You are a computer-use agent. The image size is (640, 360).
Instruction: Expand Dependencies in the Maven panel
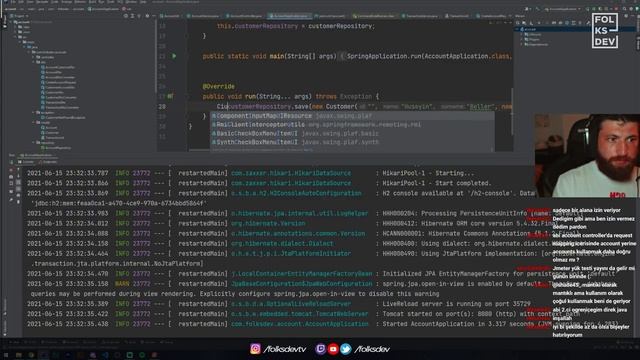tap(522, 44)
